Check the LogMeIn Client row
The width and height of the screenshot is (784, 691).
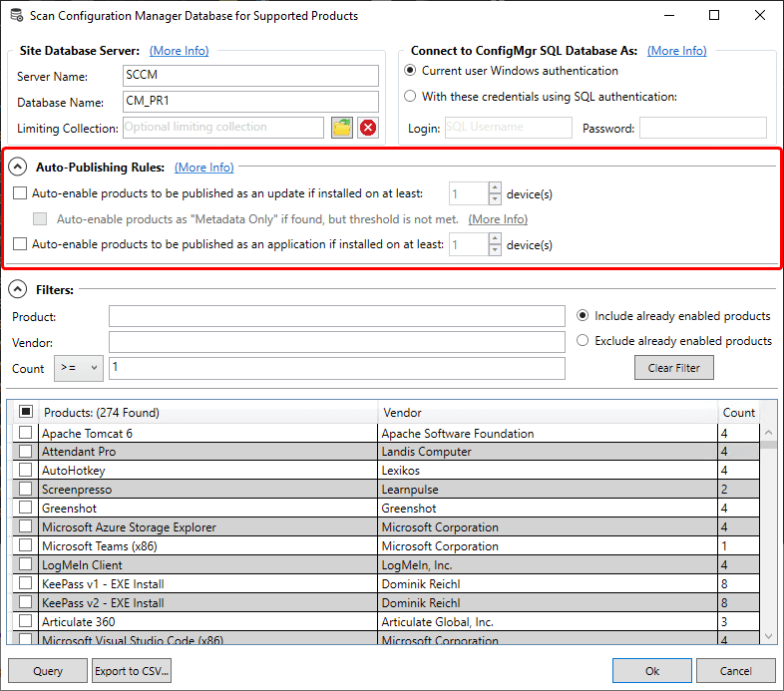tap(26, 564)
